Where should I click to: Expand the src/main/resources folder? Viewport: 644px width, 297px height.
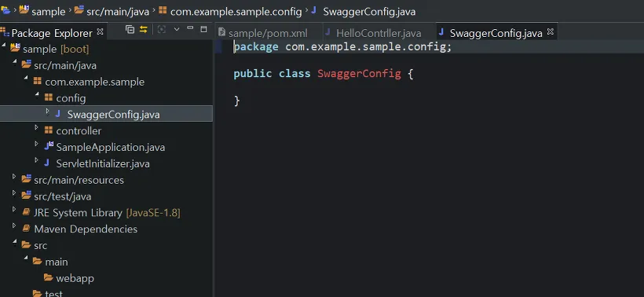[x=14, y=177]
